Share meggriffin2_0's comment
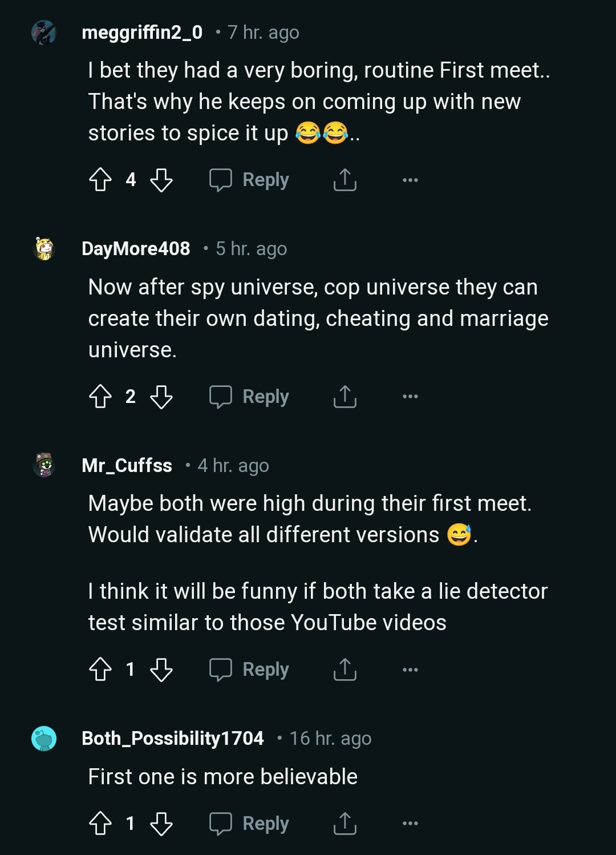 [343, 179]
